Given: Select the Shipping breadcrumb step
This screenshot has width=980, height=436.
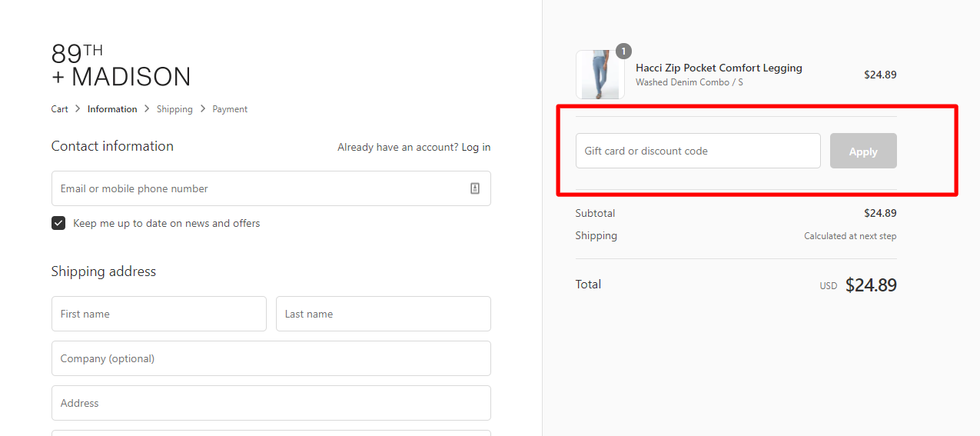Looking at the screenshot, I should pyautogui.click(x=174, y=109).
